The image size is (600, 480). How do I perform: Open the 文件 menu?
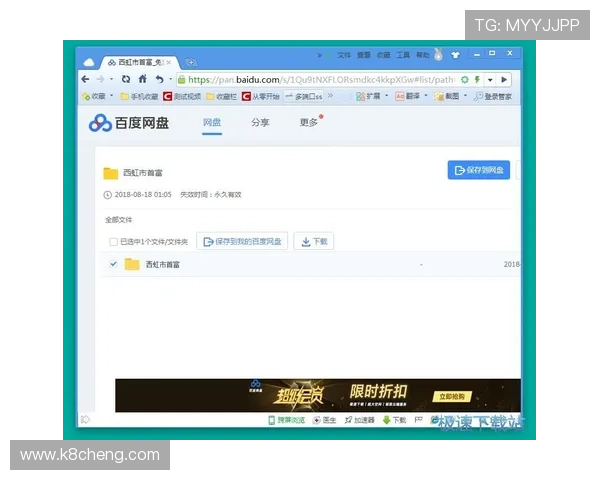click(x=344, y=55)
